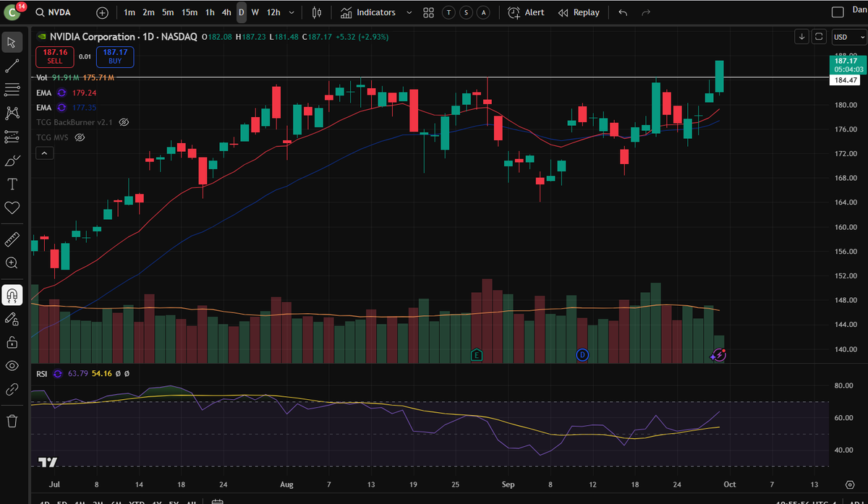Open the heart icons and stickers tool
Image resolution: width=868 pixels, height=504 pixels.
pyautogui.click(x=12, y=208)
